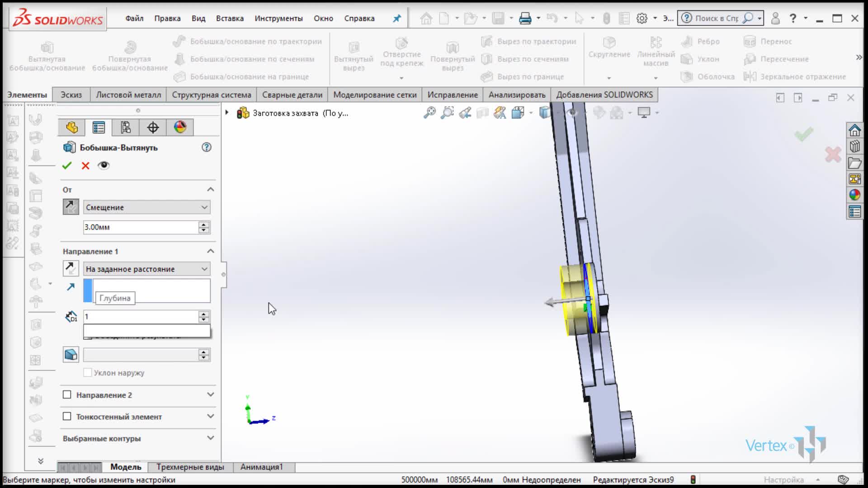Open Трехмерные виды bottom tab
The image size is (868, 488).
(x=190, y=467)
